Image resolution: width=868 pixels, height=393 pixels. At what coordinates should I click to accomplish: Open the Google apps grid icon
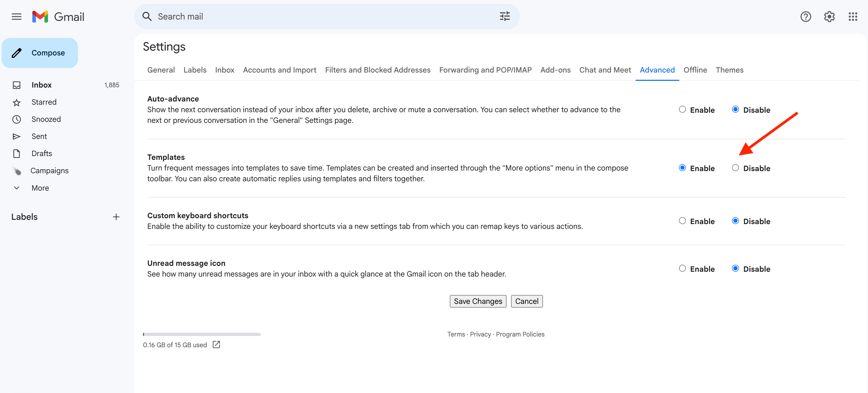[852, 17]
